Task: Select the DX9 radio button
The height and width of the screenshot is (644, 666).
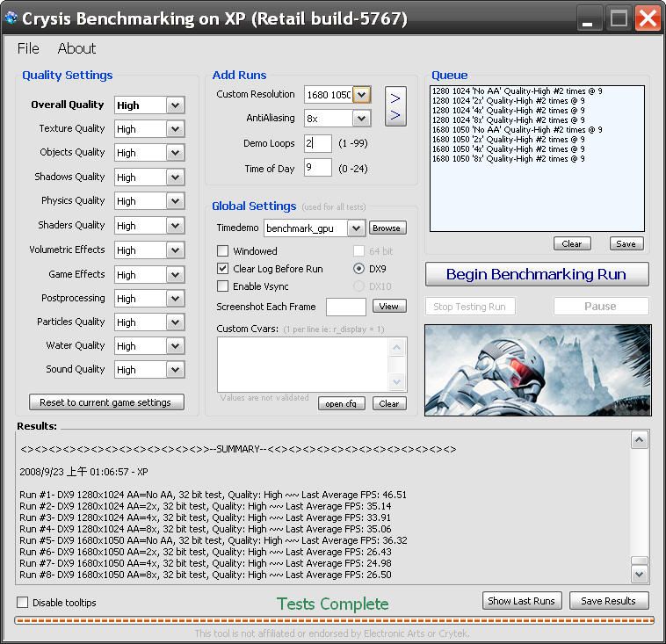Action: coord(358,269)
